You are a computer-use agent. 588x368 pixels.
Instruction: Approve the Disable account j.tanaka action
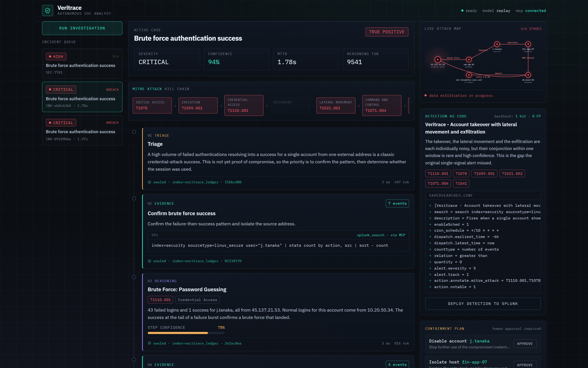[x=525, y=344]
